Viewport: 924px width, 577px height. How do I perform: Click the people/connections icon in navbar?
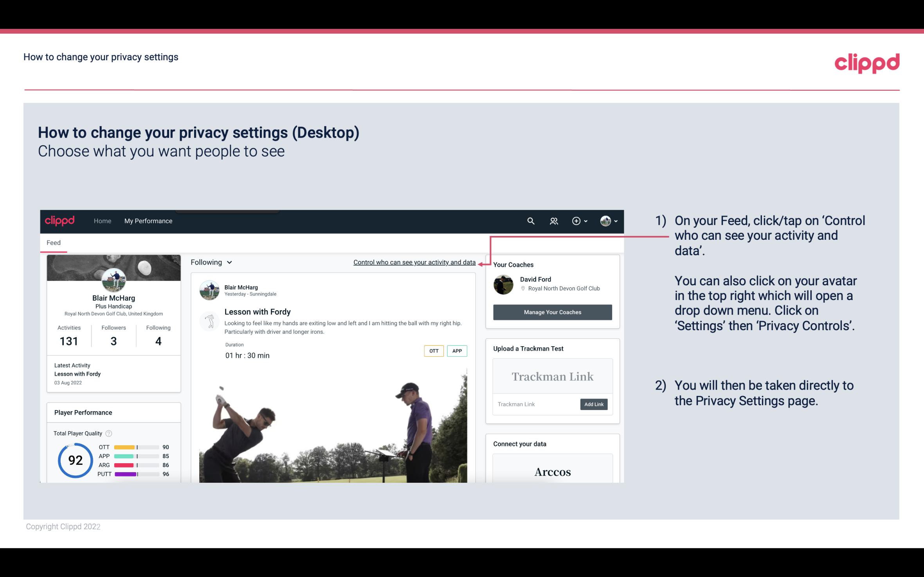(554, 221)
